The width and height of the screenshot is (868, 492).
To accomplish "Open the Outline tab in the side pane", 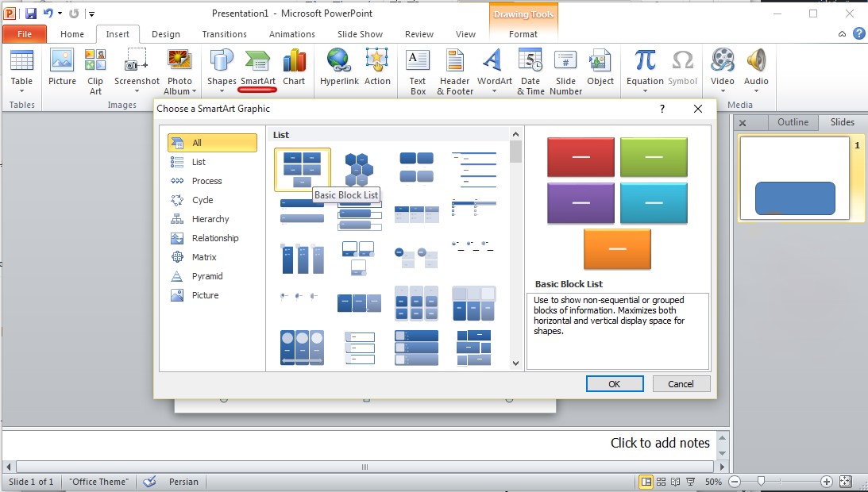I will coord(792,122).
